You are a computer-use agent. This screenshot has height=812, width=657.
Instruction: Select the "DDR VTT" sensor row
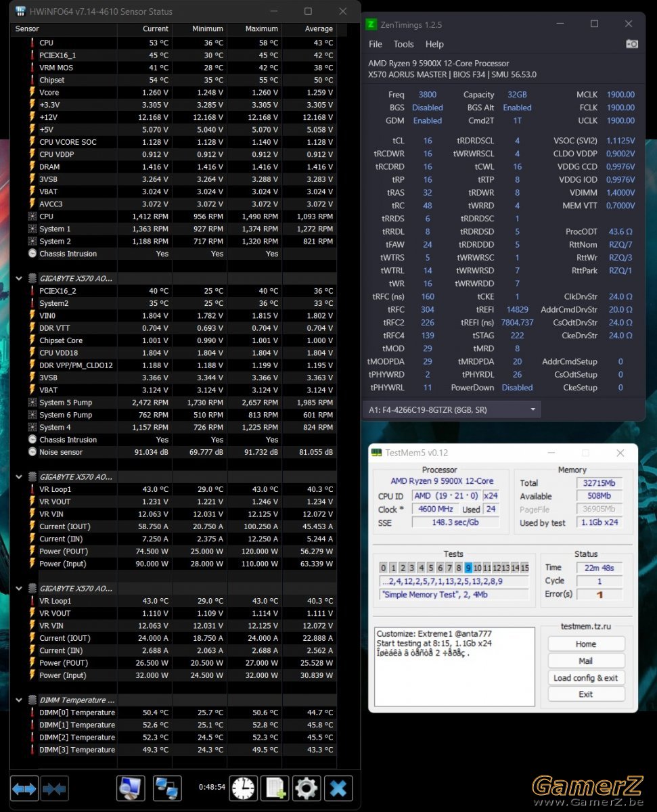coord(175,328)
